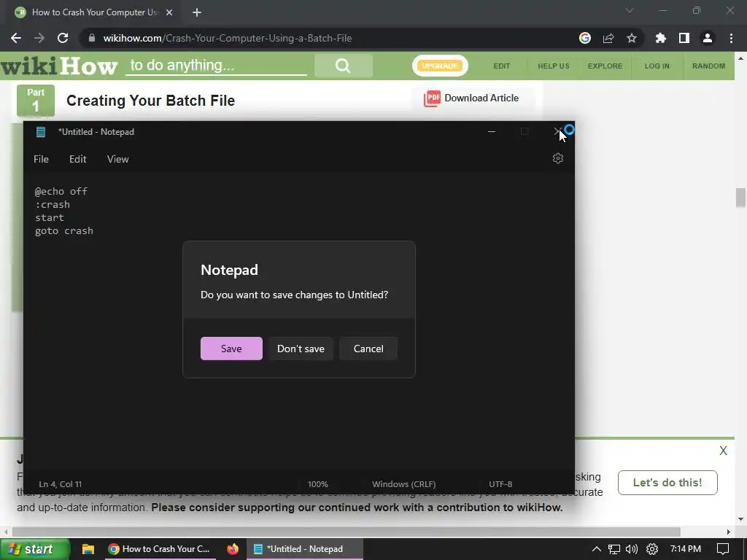Click the settings gear in tray
The image size is (747, 560).
pos(652,549)
